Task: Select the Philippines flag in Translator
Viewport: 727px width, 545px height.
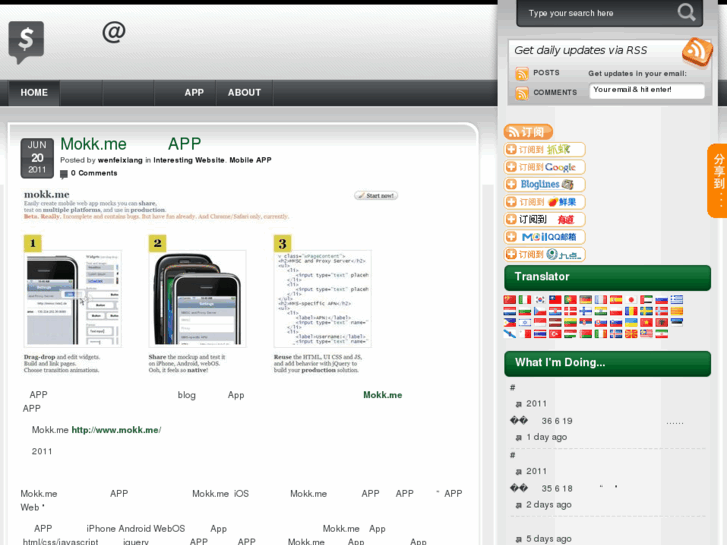Action: (x=510, y=322)
